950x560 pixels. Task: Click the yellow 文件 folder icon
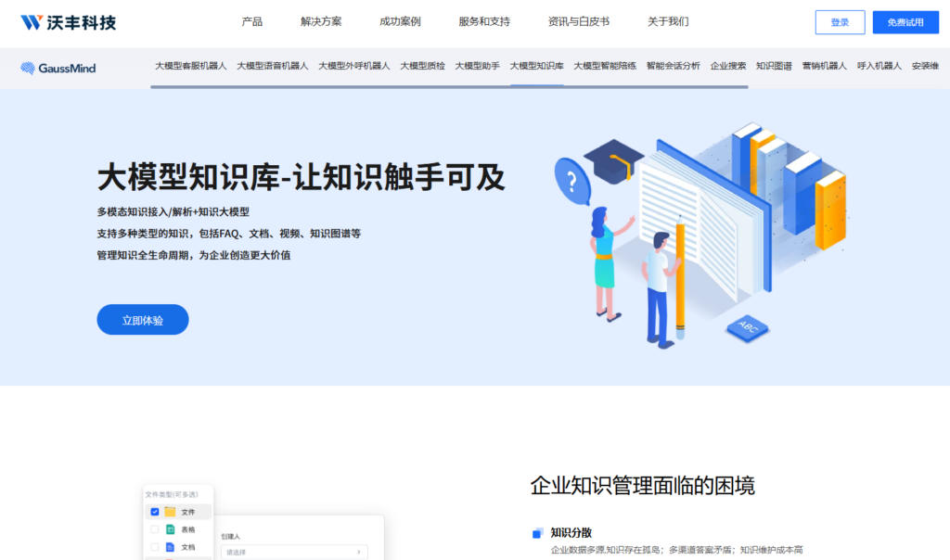170,512
